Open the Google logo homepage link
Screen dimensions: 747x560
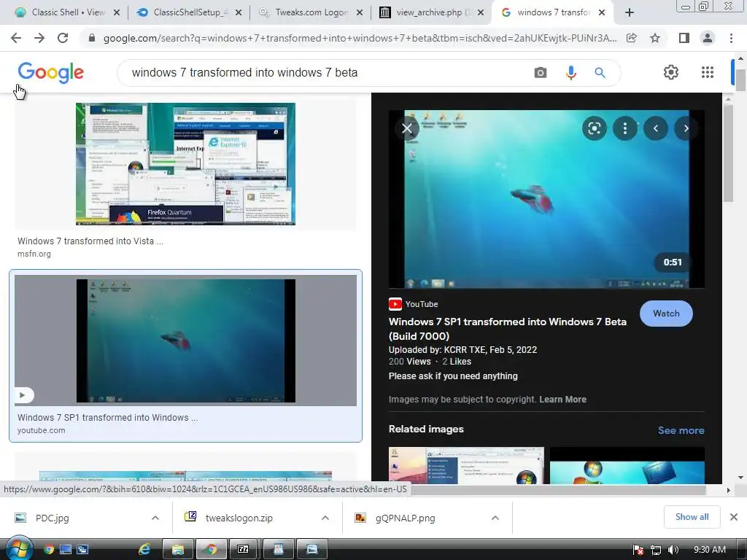pos(50,72)
